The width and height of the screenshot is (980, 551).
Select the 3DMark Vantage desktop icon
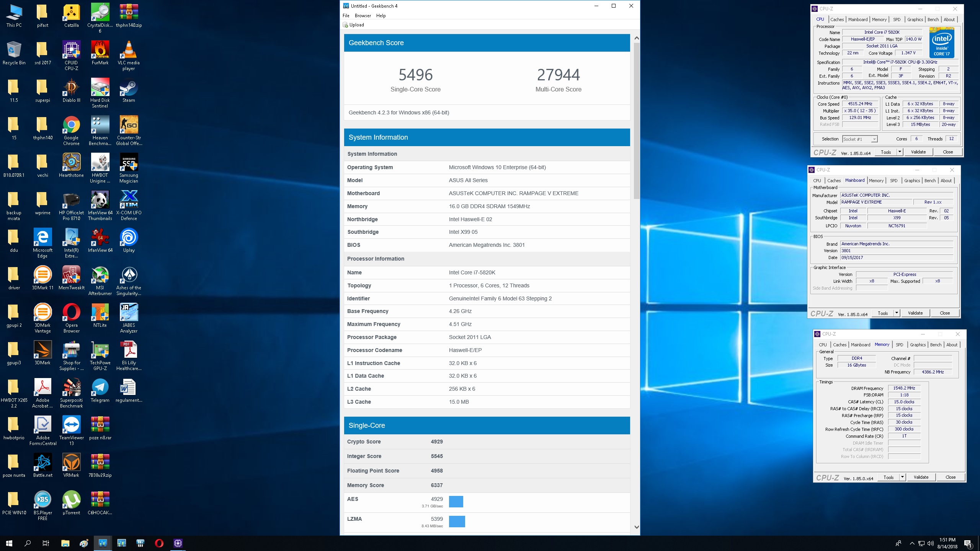(x=43, y=318)
